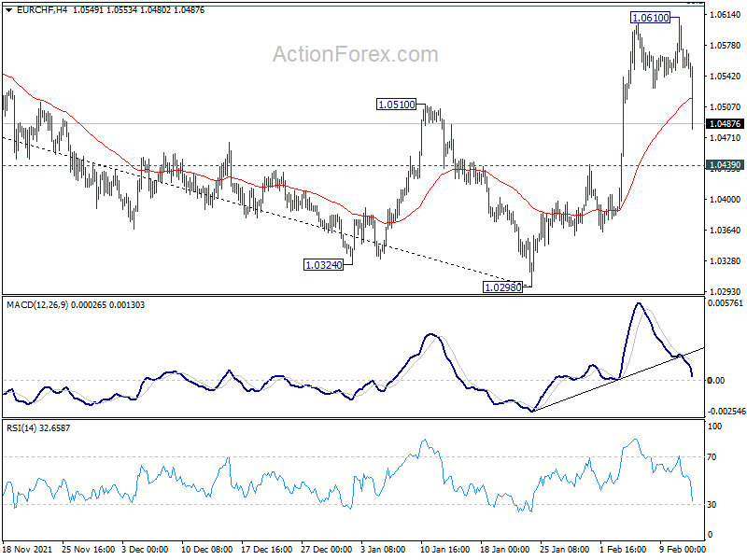Click the 9 Feb 00:00 time marker
This screenshot has width=747, height=560.
[x=683, y=549]
